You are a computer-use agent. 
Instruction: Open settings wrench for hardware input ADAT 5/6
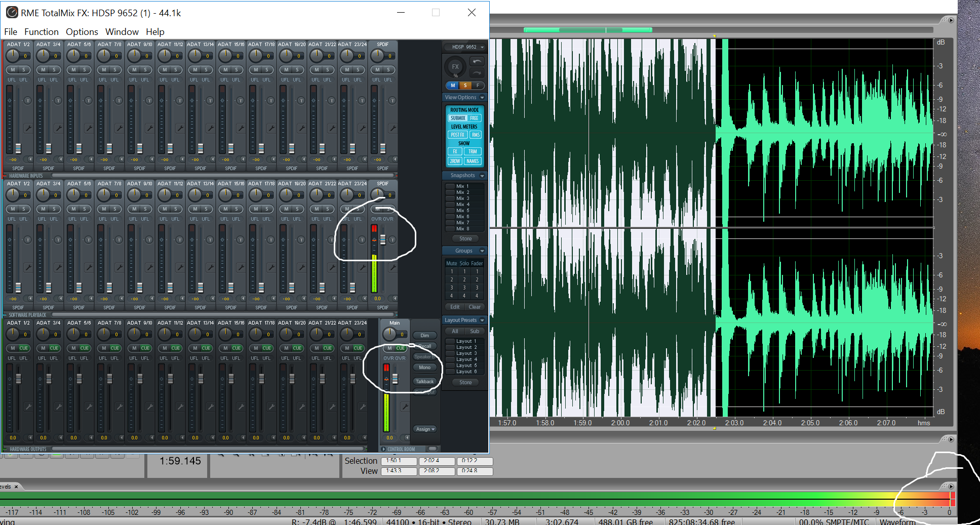click(89, 129)
